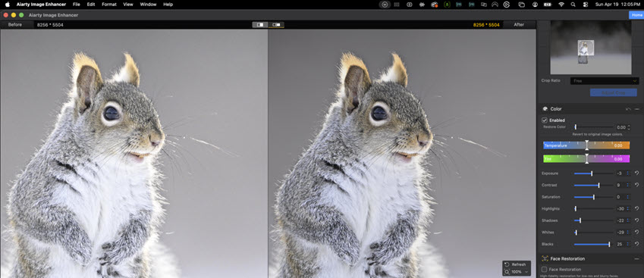Image resolution: width=644 pixels, height=278 pixels.
Task: Click the Temperature gradient slider
Action: pyautogui.click(x=586, y=145)
